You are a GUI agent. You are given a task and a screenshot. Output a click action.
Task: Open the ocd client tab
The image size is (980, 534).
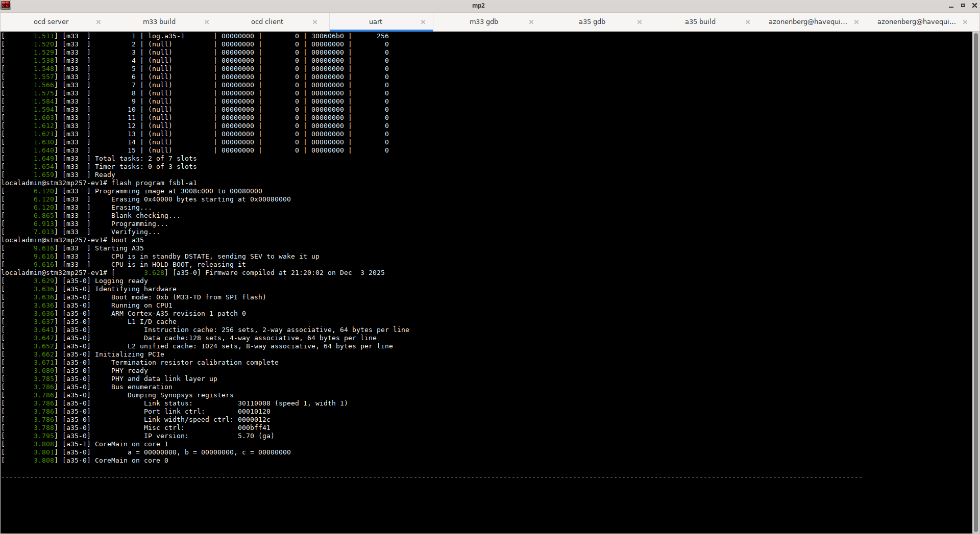(267, 22)
